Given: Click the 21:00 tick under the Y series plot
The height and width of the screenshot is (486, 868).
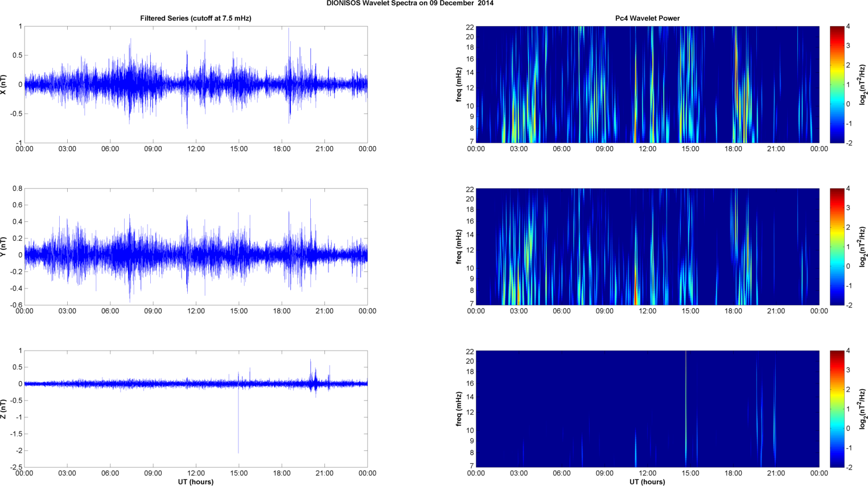Looking at the screenshot, I should click(324, 311).
